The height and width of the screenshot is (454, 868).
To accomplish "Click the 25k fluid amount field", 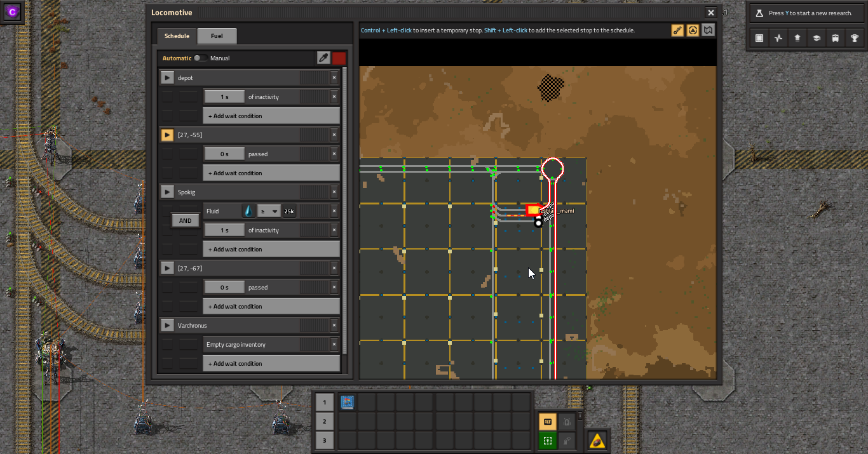I will tap(289, 211).
